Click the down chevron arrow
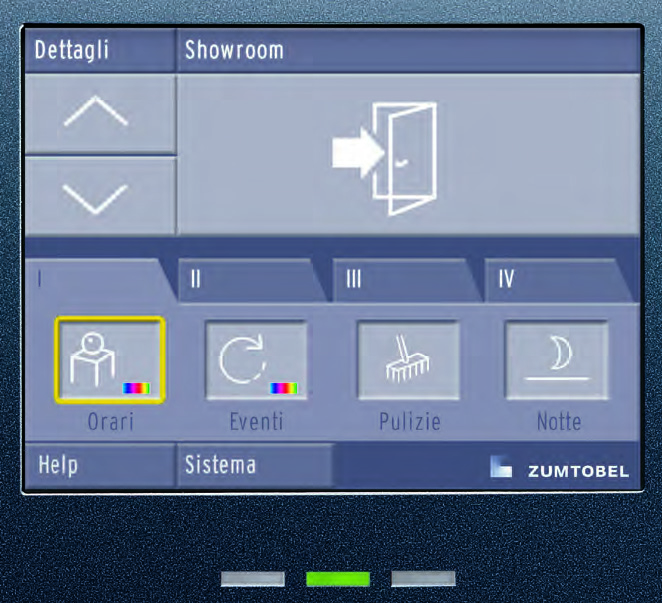662x603 pixels. pos(100,197)
